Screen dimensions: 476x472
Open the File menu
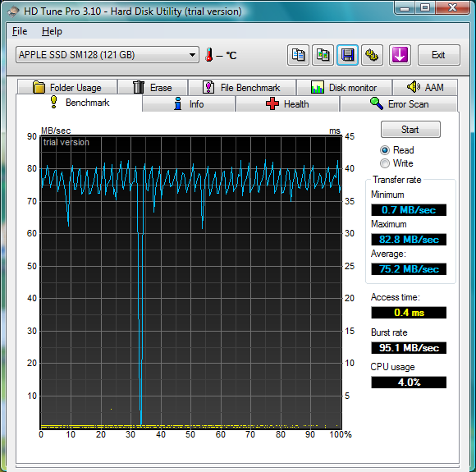pos(20,31)
